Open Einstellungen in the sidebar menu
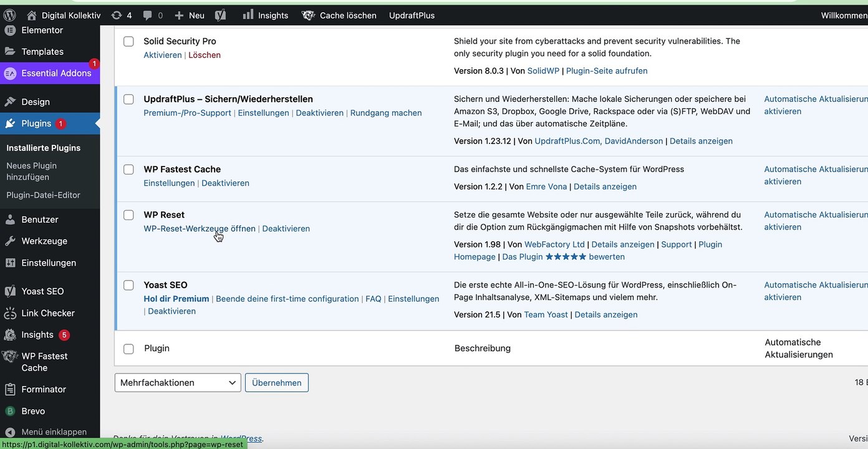This screenshot has height=449, width=868. tap(50, 263)
